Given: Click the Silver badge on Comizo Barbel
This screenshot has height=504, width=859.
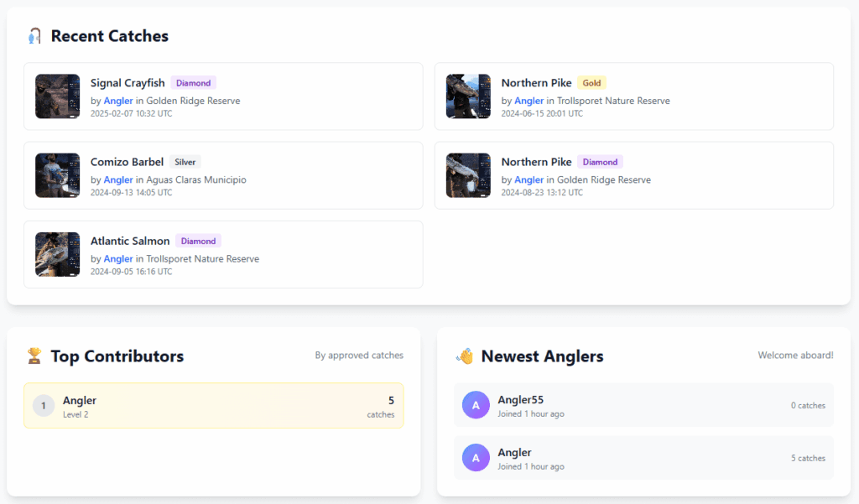Looking at the screenshot, I should 185,162.
